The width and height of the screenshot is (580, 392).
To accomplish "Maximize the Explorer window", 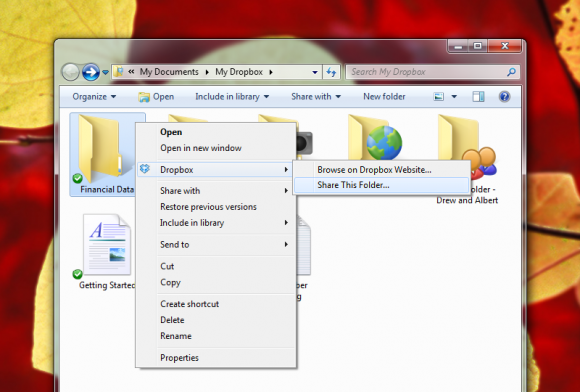I will (478, 46).
